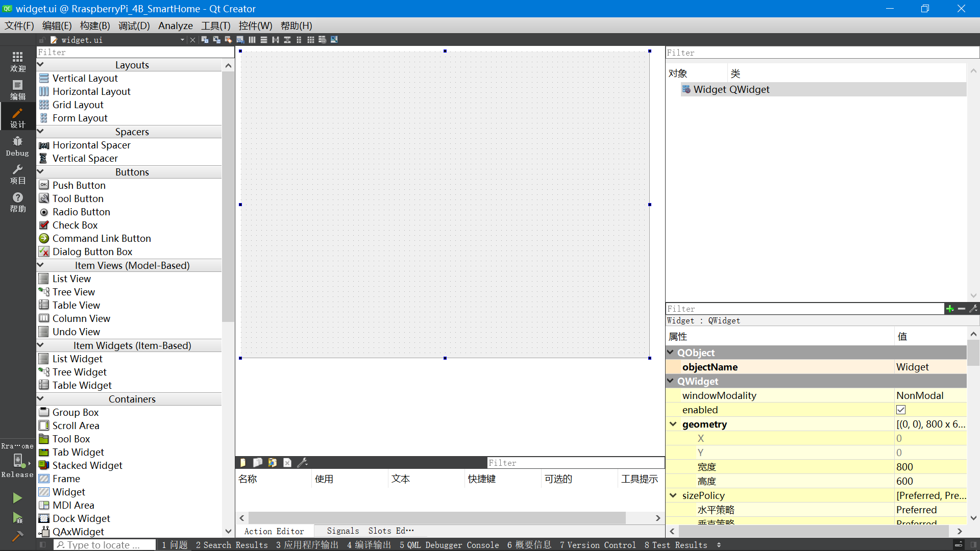This screenshot has width=980, height=551.
Task: Toggle right sidebar in the status bar
Action: click(973, 545)
